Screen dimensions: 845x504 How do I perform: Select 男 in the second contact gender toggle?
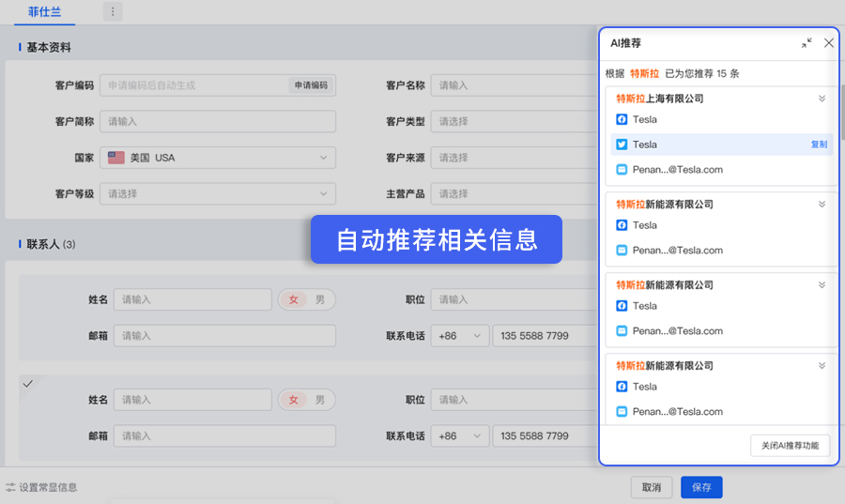[320, 400]
